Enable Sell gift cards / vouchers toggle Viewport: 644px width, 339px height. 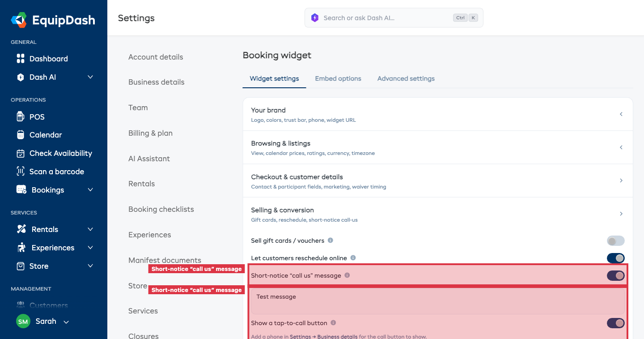tap(615, 241)
